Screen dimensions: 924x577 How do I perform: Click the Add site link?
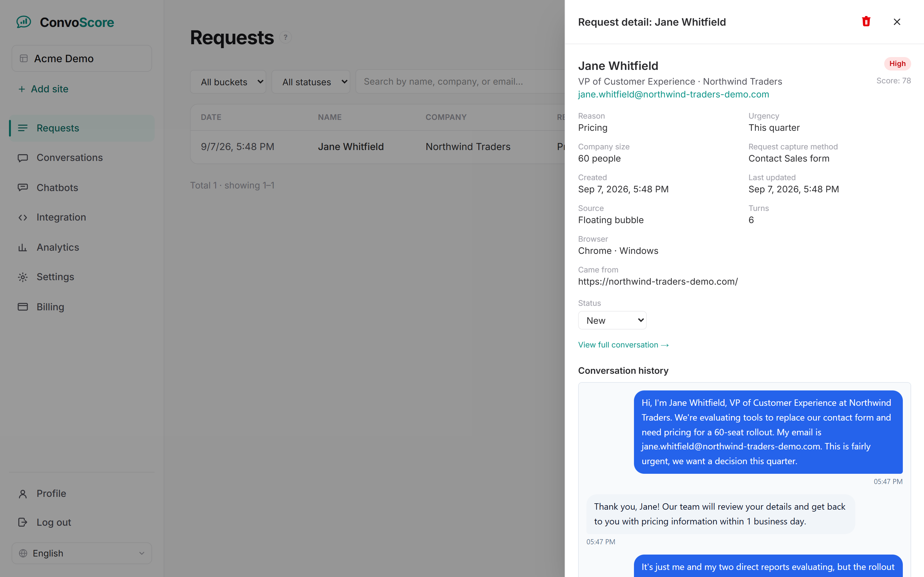click(43, 89)
